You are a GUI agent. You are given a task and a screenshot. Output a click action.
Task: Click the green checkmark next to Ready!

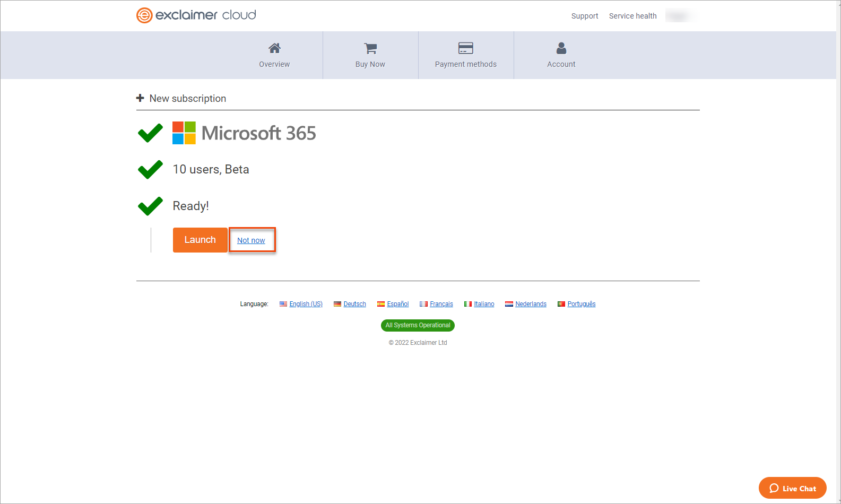(150, 206)
